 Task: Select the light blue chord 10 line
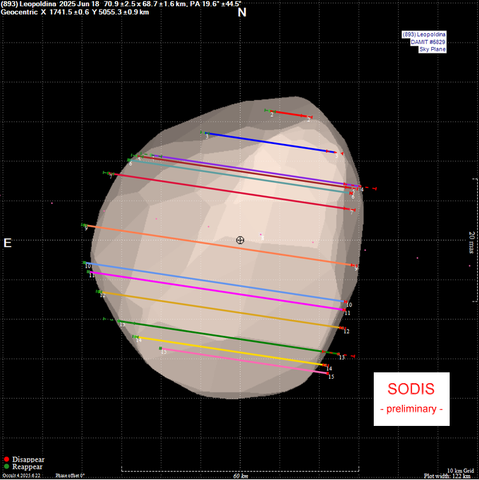[215, 283]
